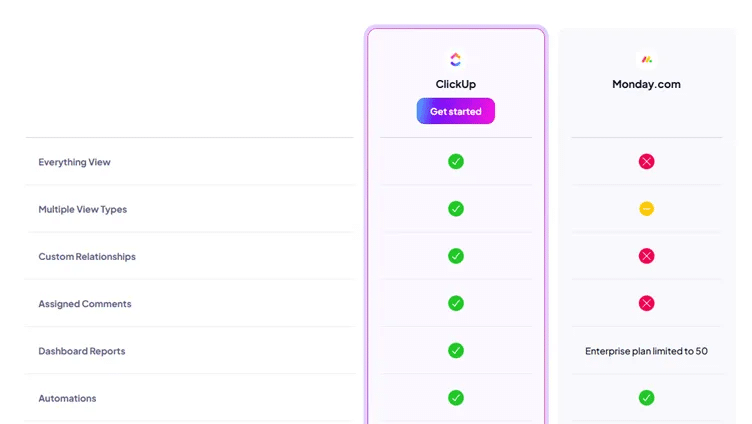This screenshot has width=752, height=424.
Task: Click Monday.com's green check for Automations
Action: (x=646, y=398)
